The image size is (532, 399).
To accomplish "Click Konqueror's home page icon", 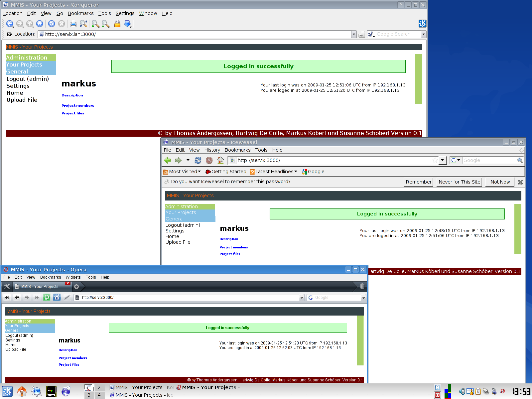I will tap(40, 24).
